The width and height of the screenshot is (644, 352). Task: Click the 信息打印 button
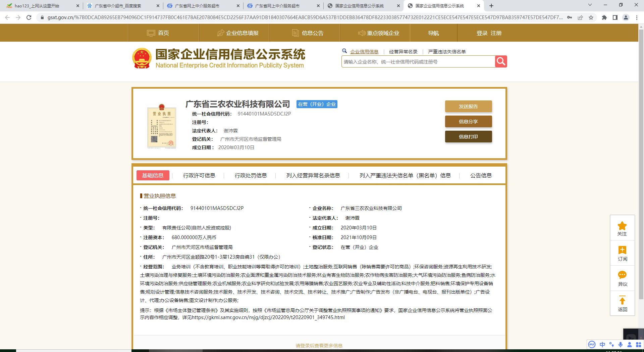468,136
